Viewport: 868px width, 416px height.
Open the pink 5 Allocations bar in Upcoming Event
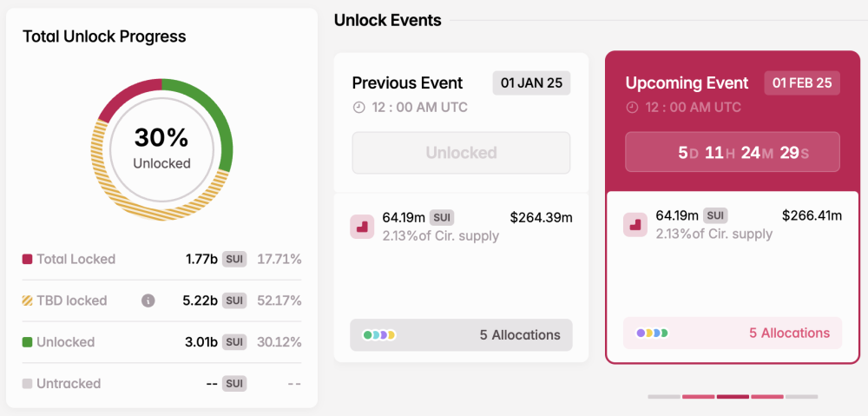click(x=733, y=333)
